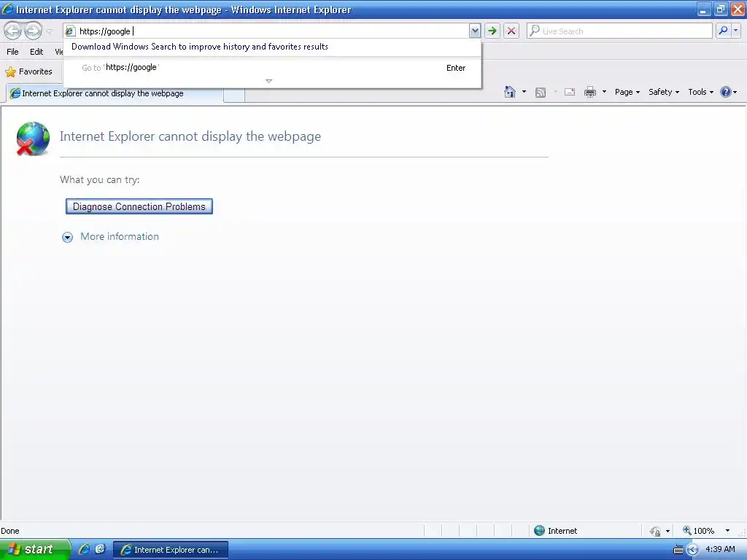
Task: Click the Home icon in command bar
Action: click(x=510, y=92)
